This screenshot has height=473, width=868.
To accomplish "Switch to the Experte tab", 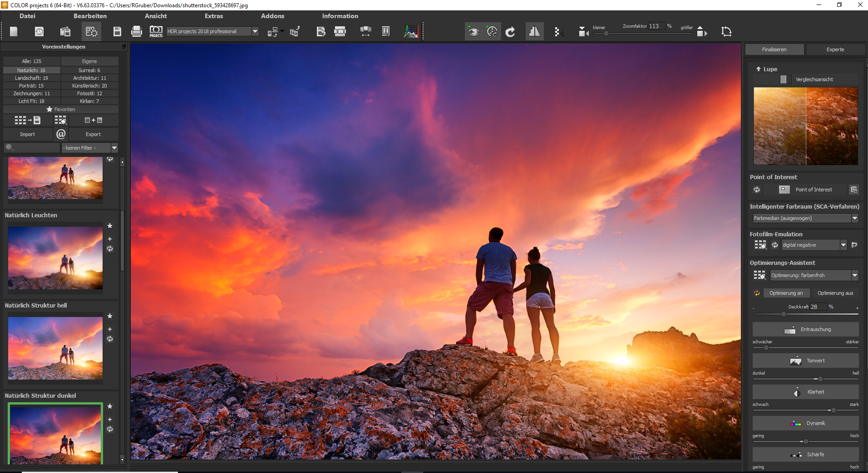I will (835, 49).
